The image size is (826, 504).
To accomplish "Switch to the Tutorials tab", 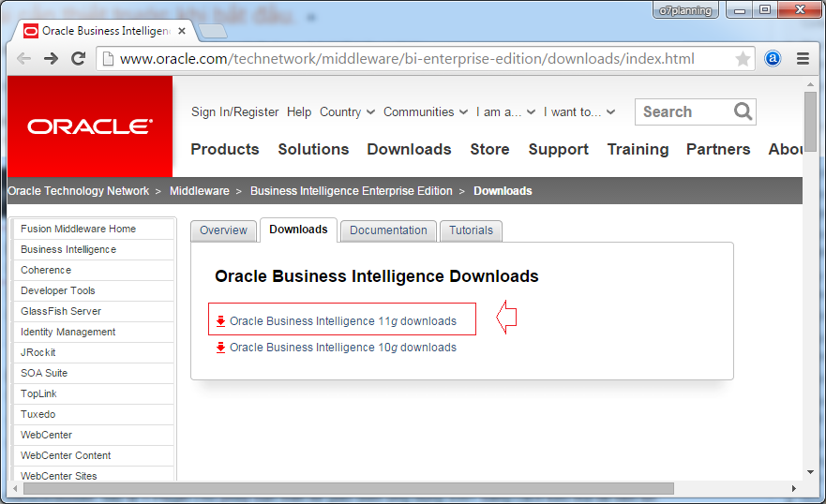I will 471,230.
